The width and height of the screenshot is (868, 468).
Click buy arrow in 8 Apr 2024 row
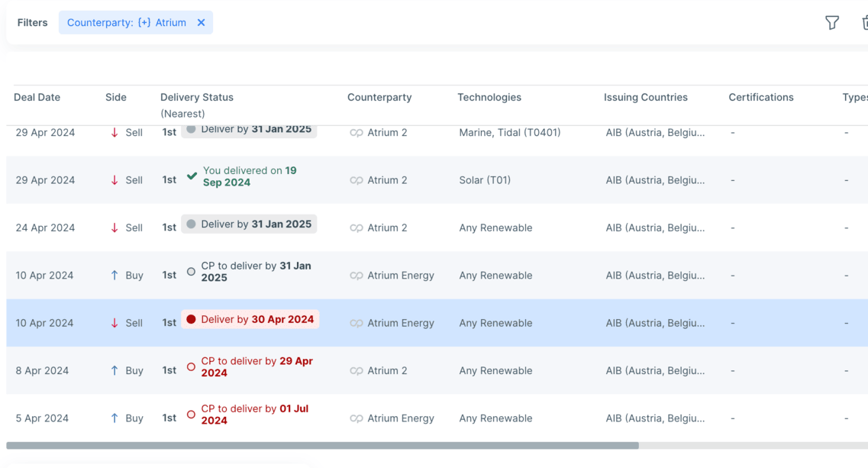pos(114,370)
